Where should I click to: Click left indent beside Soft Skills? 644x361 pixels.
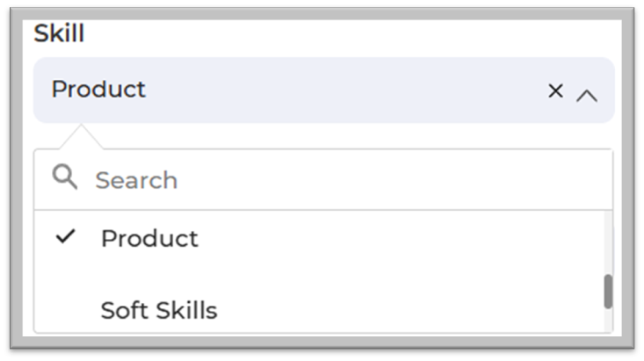coord(67,310)
